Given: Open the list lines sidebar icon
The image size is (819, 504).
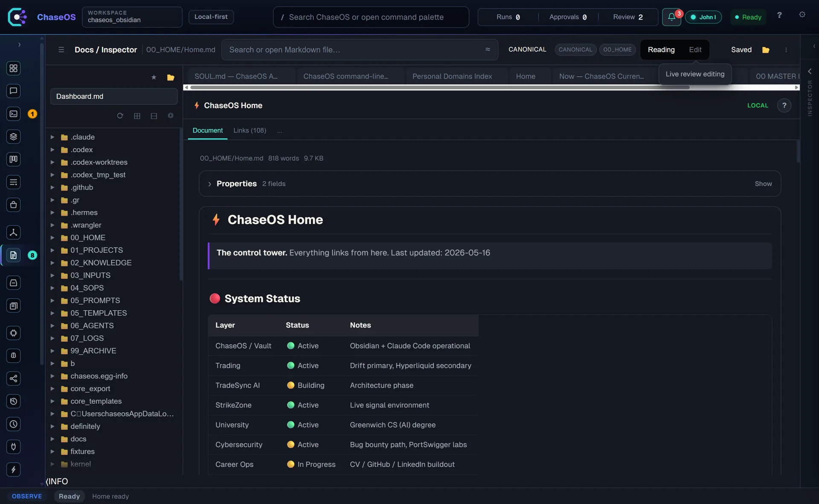Looking at the screenshot, I should pyautogui.click(x=13, y=182).
